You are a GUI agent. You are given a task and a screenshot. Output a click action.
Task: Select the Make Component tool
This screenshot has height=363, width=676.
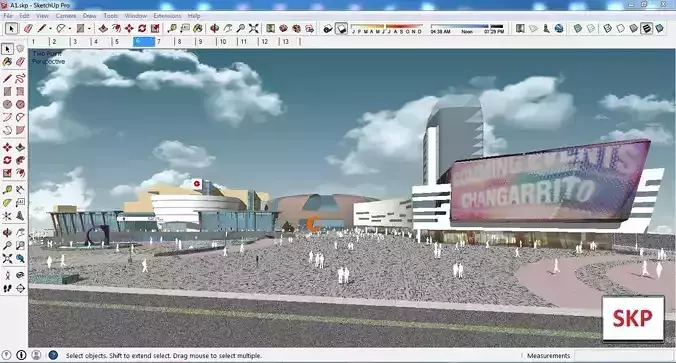[20, 49]
